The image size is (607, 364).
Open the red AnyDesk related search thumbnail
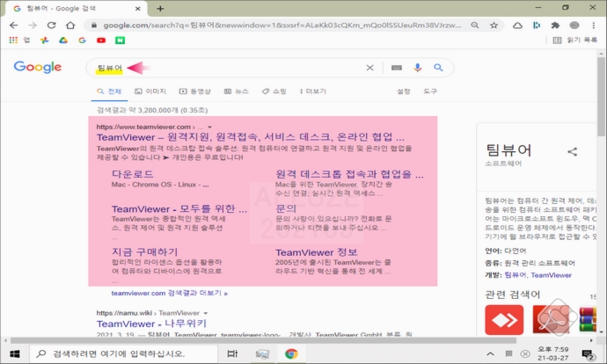tap(504, 320)
